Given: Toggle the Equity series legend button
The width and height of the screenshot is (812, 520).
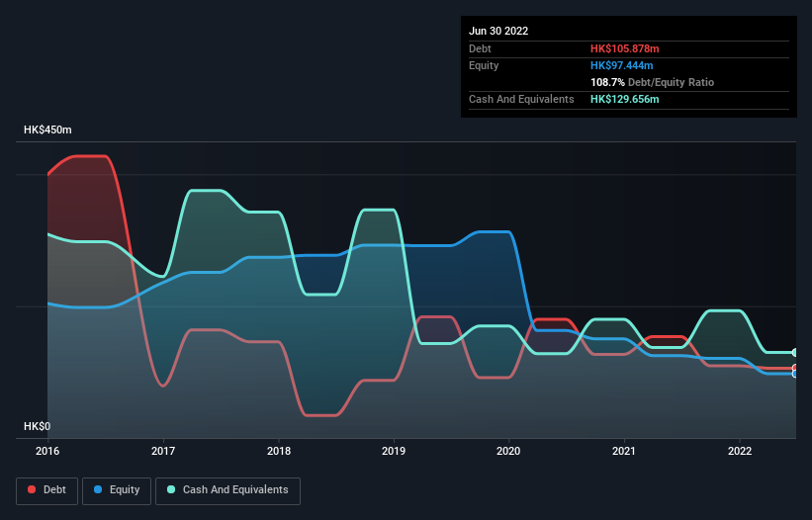Looking at the screenshot, I should (117, 490).
